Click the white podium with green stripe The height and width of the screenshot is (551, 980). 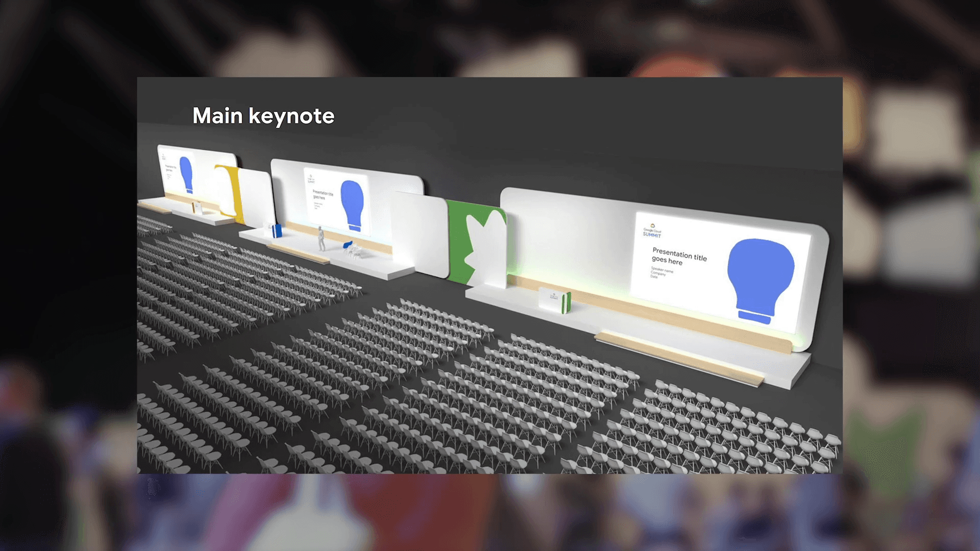pyautogui.click(x=555, y=300)
